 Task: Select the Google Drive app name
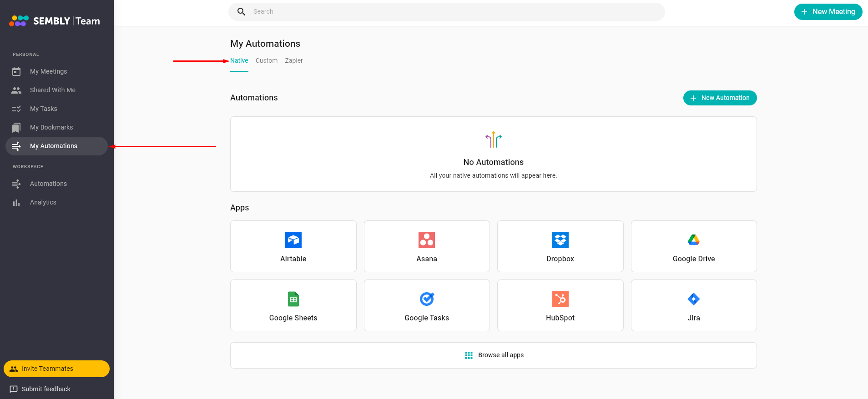click(694, 259)
